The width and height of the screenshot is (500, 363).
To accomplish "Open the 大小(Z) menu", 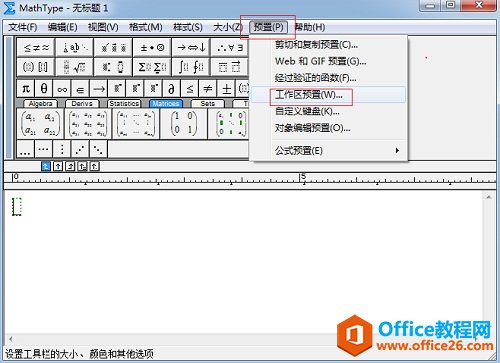I will point(228,27).
